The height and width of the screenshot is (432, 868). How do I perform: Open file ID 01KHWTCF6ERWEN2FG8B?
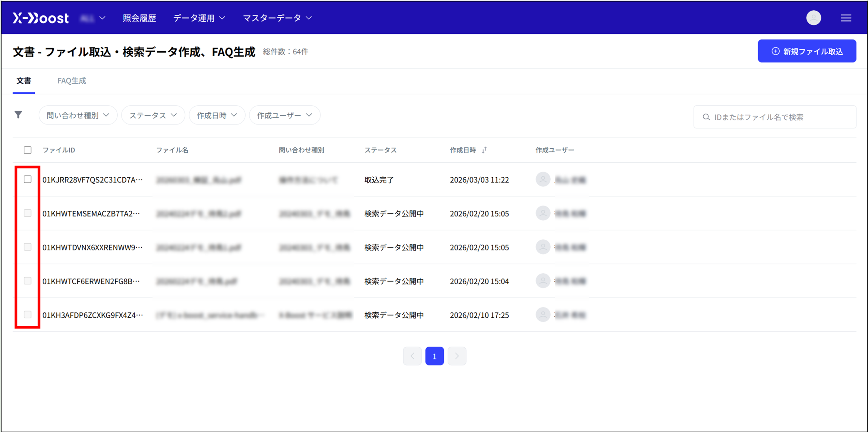(x=91, y=281)
